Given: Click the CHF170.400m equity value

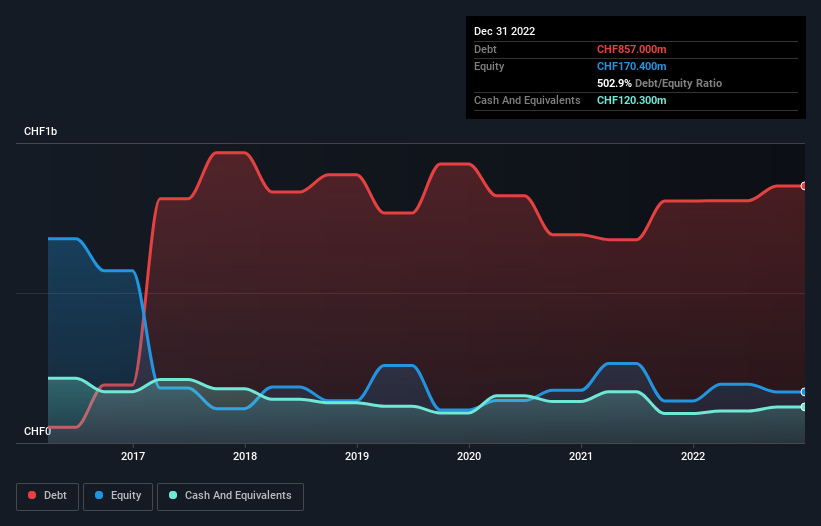Looking at the screenshot, I should (631, 66).
